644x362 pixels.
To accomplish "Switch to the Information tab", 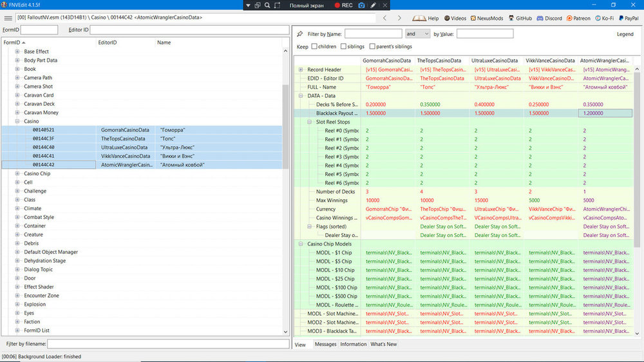I will [x=353, y=345].
